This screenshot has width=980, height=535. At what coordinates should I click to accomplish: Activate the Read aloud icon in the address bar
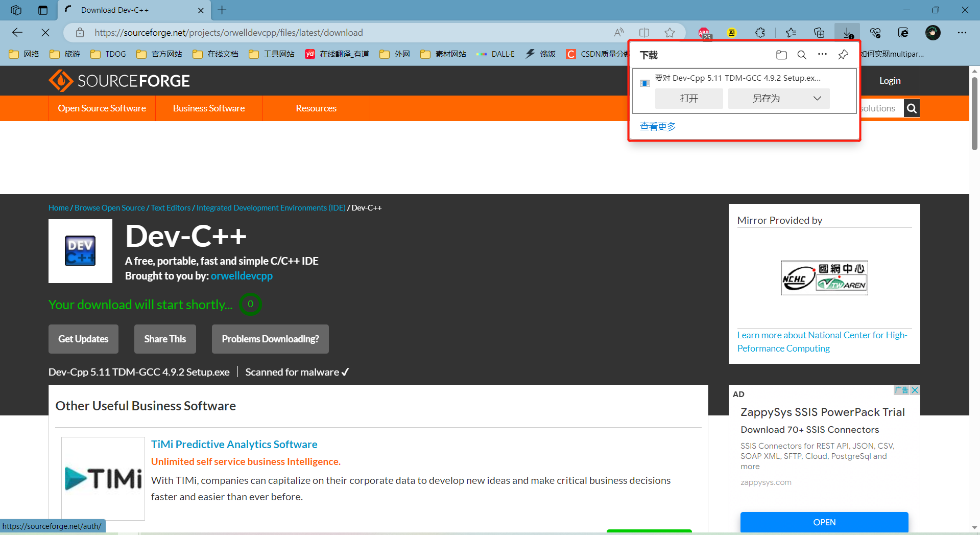tap(619, 33)
